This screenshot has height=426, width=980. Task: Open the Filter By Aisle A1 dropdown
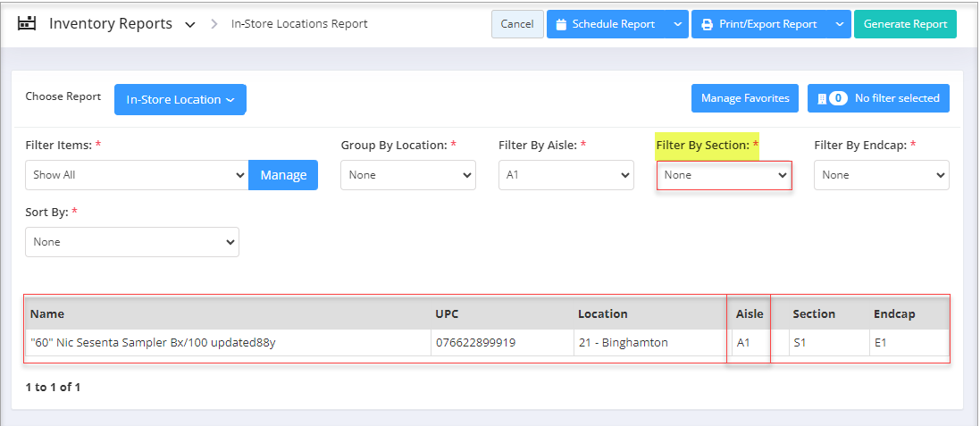pos(566,176)
